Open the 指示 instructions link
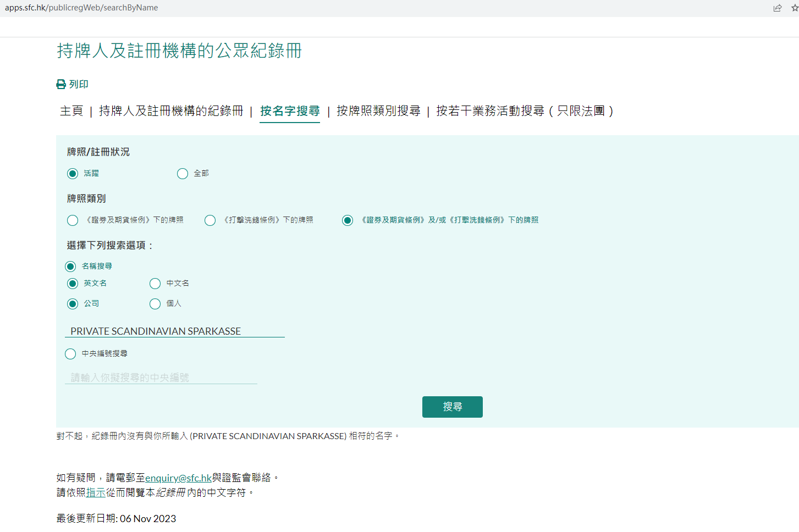The width and height of the screenshot is (799, 532). [96, 492]
